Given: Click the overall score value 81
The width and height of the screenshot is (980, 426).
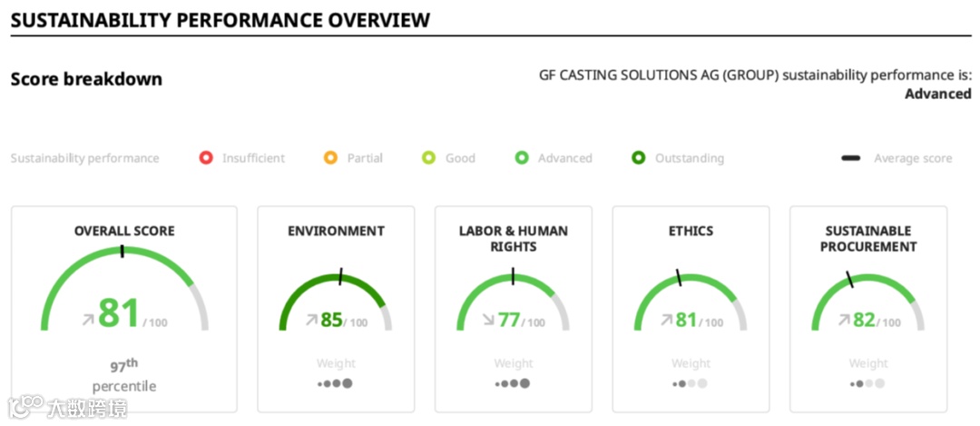Looking at the screenshot, I should coord(119,312).
